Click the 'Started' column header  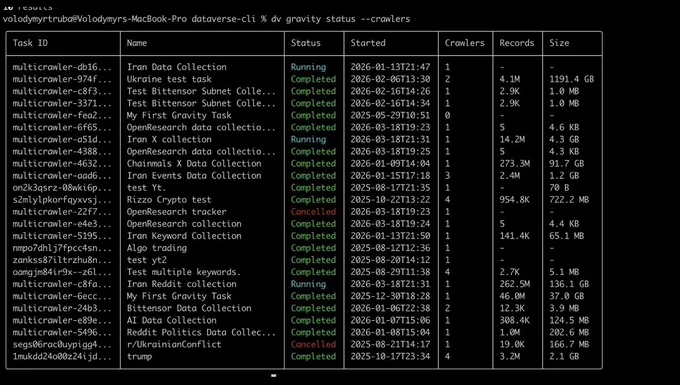point(368,43)
